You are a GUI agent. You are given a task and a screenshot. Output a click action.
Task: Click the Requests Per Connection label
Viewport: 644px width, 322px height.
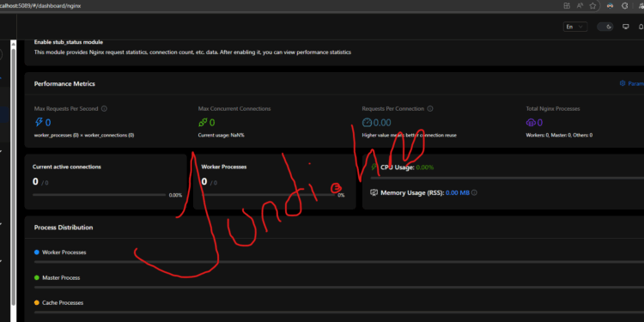393,109
